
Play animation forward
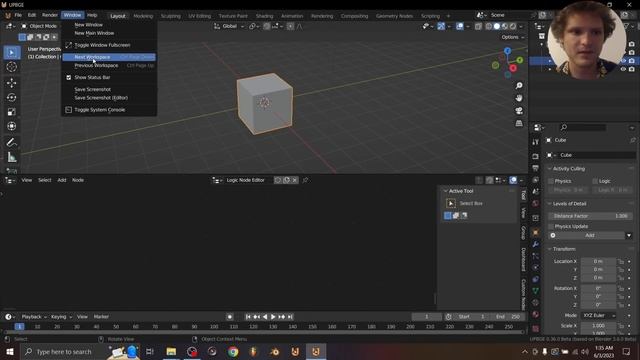pos(273,317)
